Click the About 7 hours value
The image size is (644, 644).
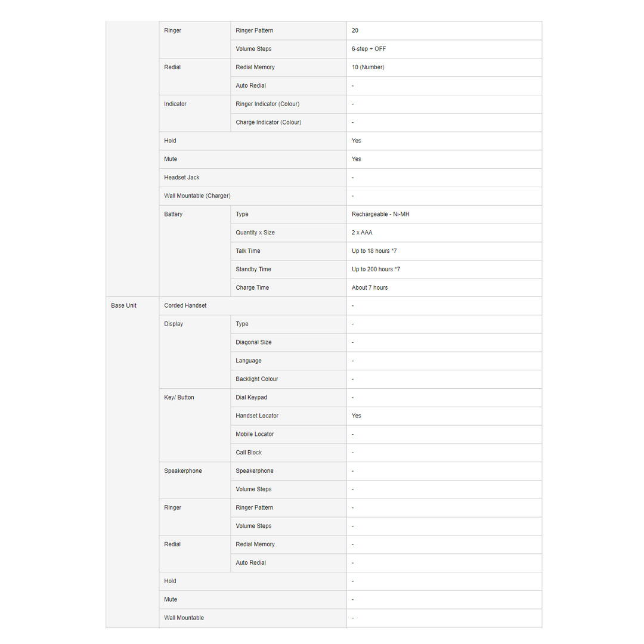click(370, 287)
